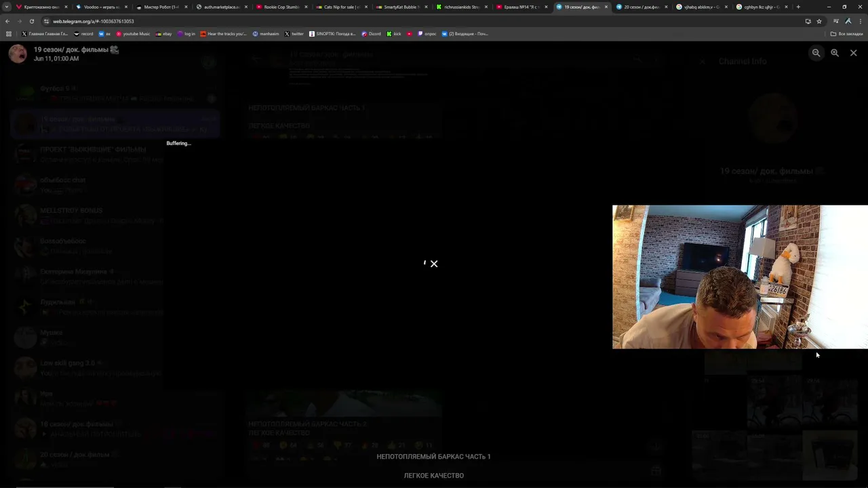View site information for web.telegram.org

[47, 21]
